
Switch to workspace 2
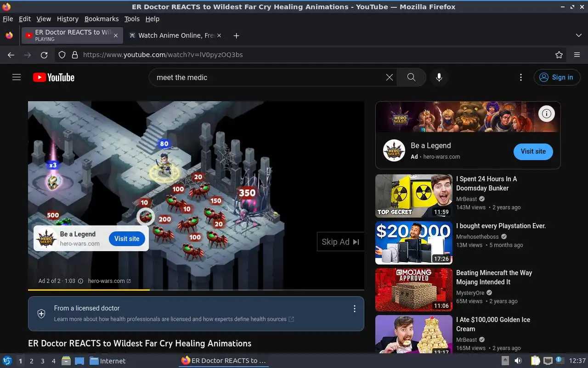tap(32, 361)
